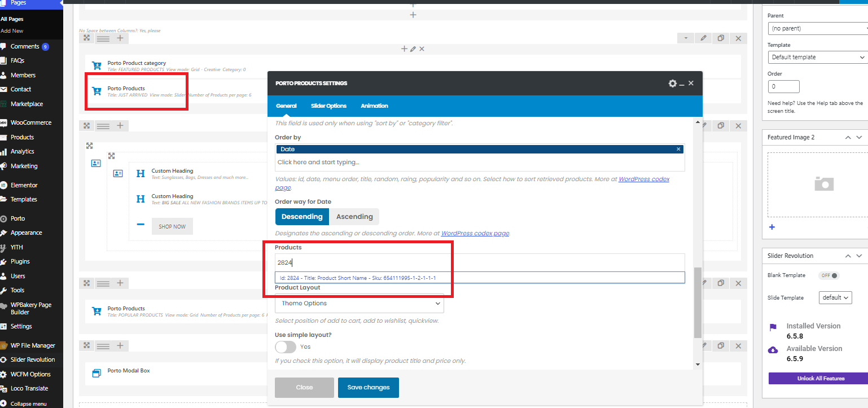
Task: Click the Available Version download cloud icon
Action: point(773,350)
